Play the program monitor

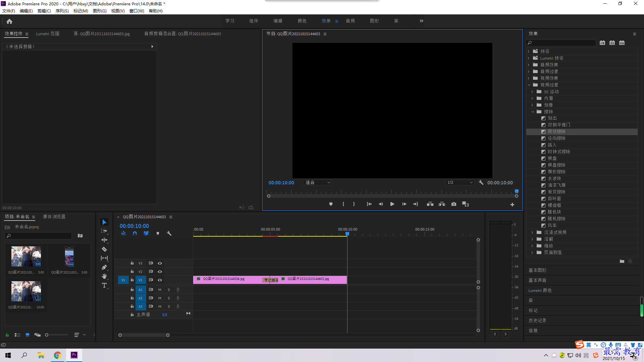(x=392, y=204)
